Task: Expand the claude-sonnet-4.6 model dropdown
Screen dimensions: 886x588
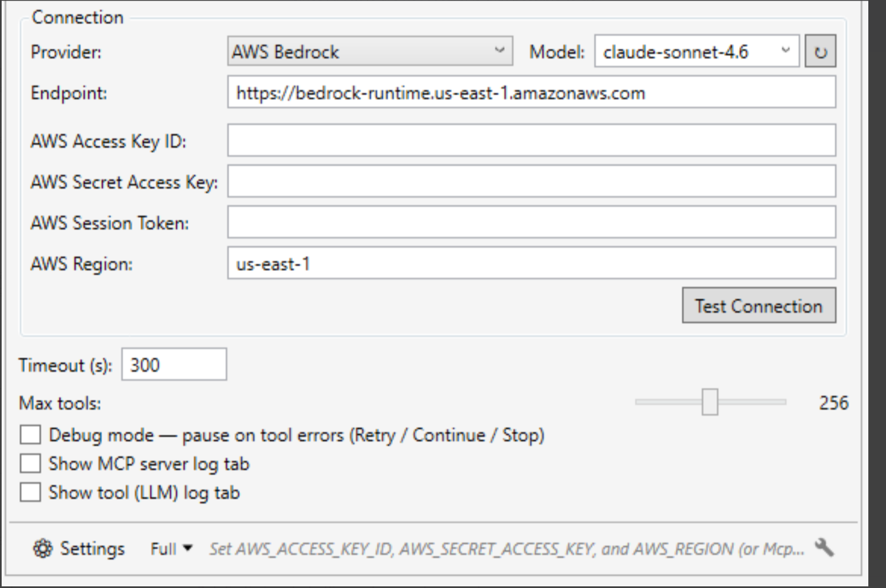Action: [x=697, y=51]
